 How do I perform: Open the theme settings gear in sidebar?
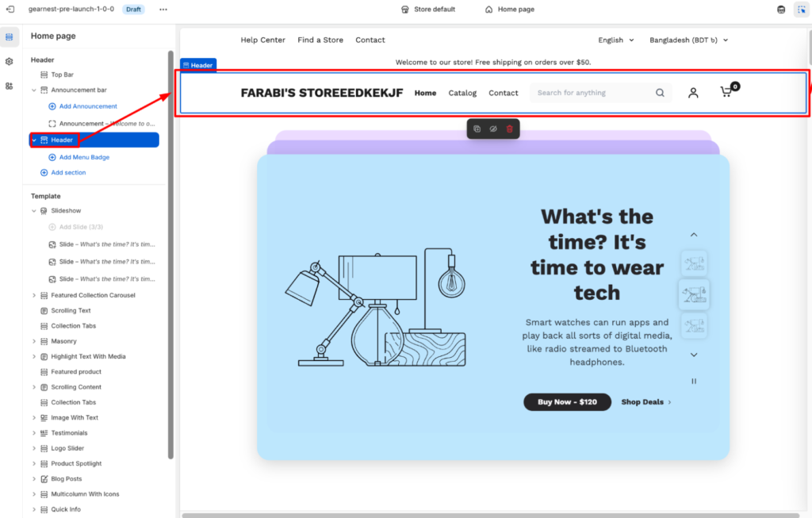[9, 61]
